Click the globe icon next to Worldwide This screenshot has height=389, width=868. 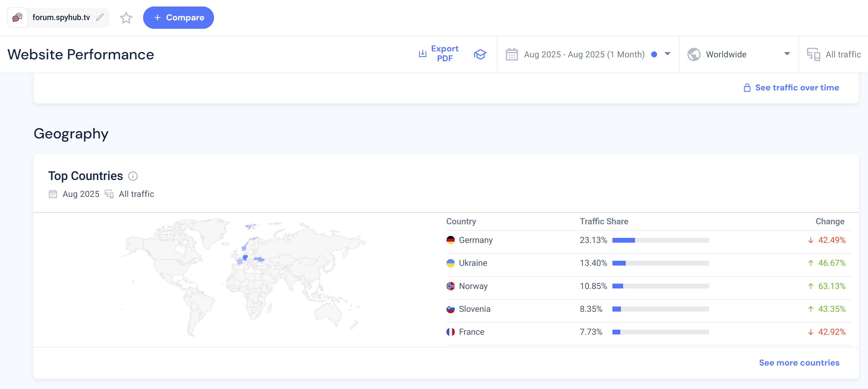(694, 54)
